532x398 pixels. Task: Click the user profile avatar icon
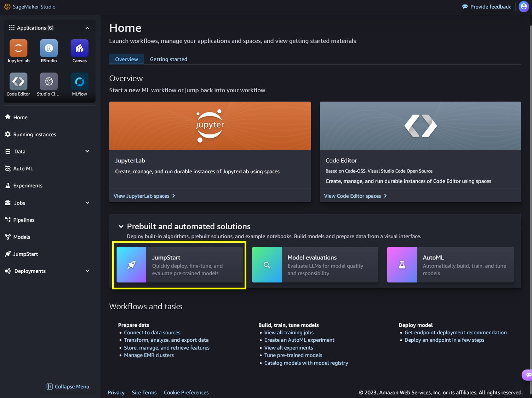click(x=524, y=7)
